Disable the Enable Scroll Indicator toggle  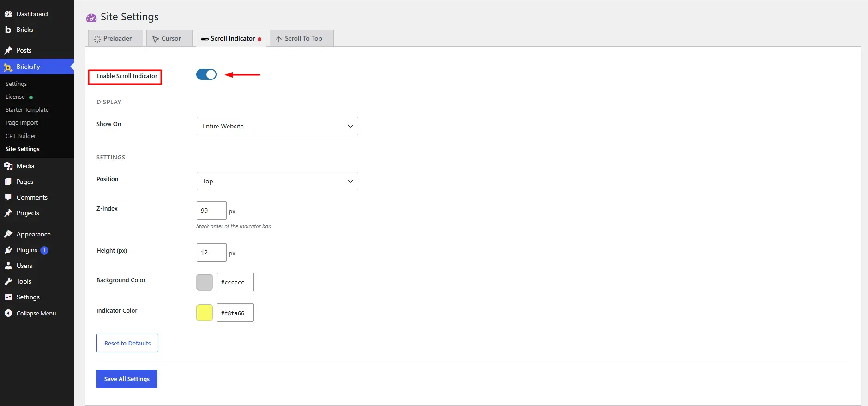(x=206, y=74)
